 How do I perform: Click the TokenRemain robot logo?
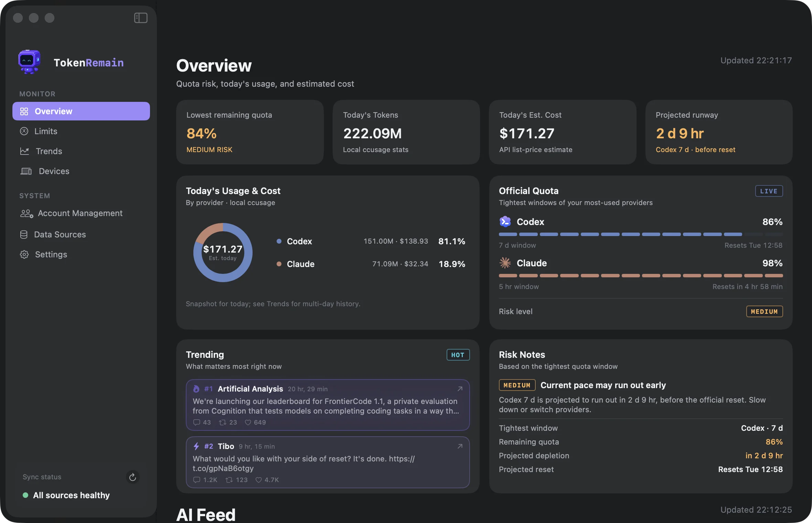tap(30, 62)
